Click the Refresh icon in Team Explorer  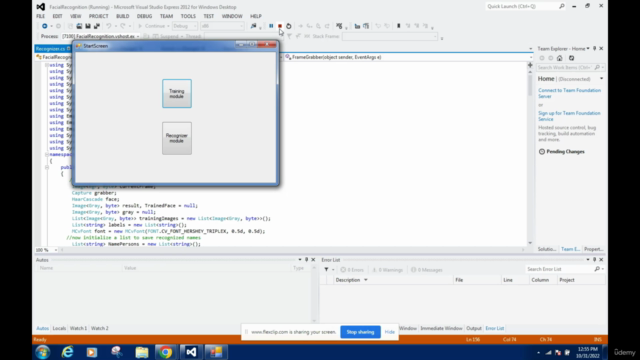coord(571,58)
